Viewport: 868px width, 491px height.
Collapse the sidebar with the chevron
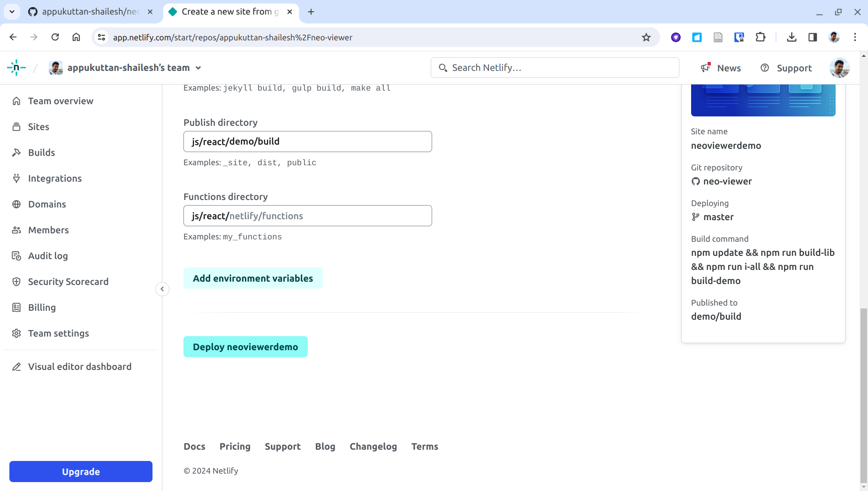tap(162, 289)
